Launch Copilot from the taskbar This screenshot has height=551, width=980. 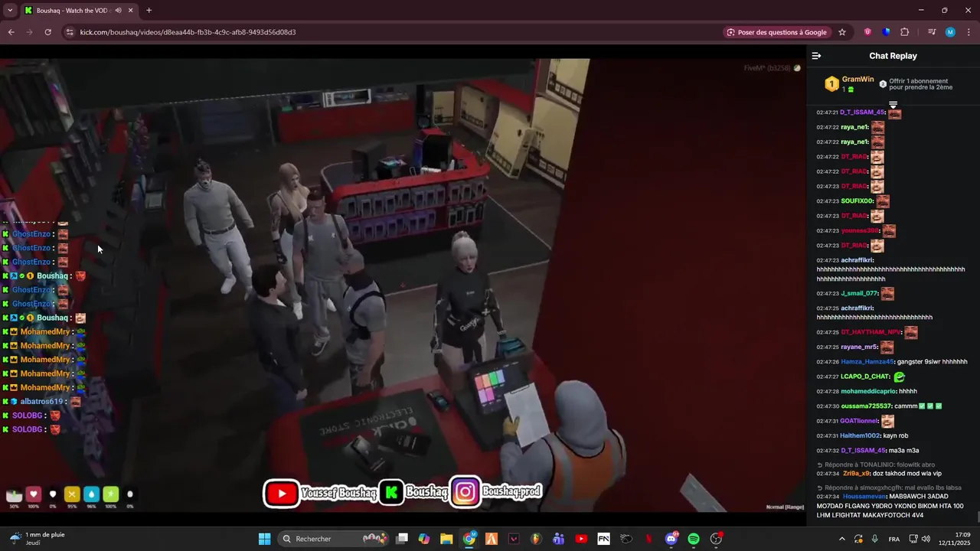(424, 539)
